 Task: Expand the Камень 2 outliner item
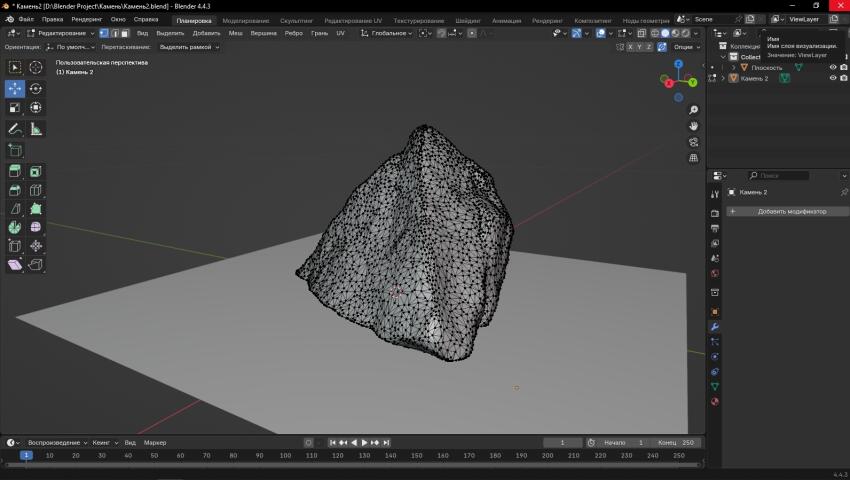(723, 78)
